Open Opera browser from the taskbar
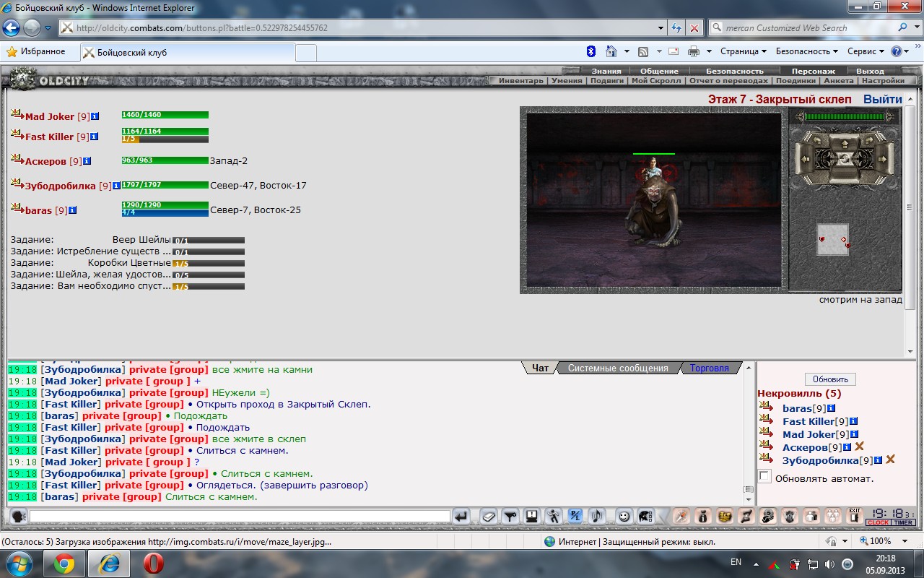This screenshot has height=578, width=924. click(153, 563)
